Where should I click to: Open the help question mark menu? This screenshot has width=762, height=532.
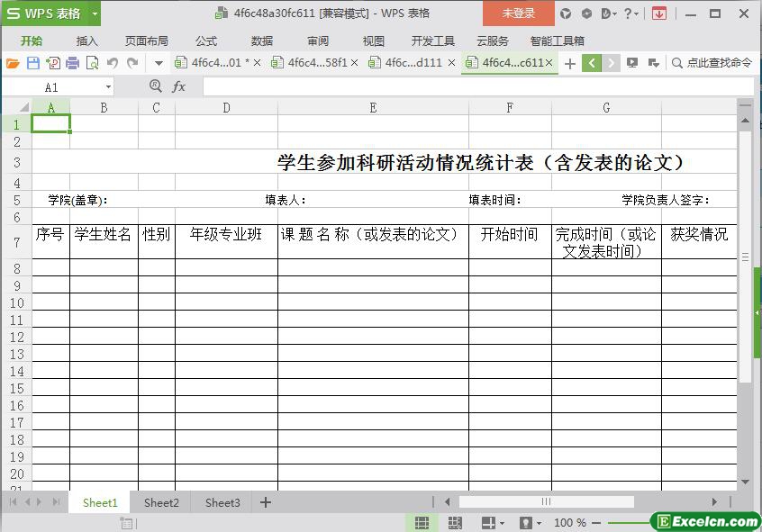(630, 14)
